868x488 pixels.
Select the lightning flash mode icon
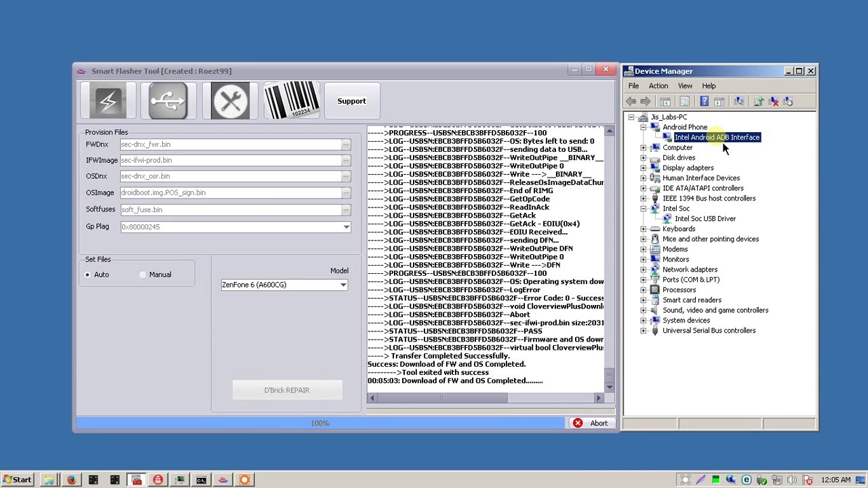tap(108, 101)
